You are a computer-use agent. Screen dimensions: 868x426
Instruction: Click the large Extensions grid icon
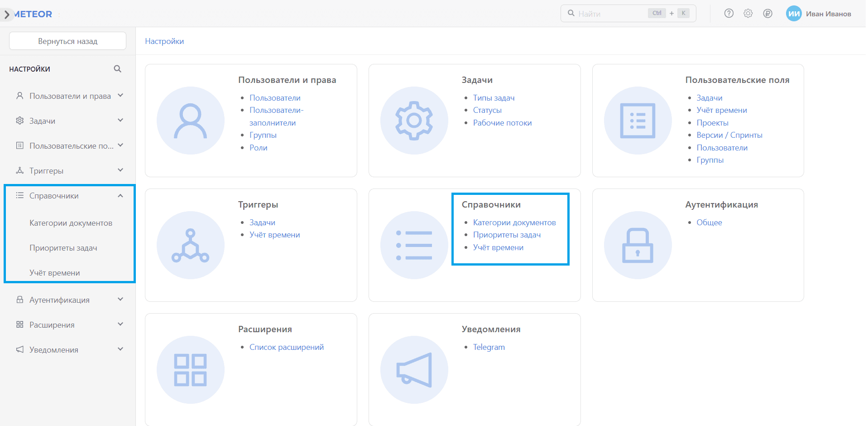point(190,370)
